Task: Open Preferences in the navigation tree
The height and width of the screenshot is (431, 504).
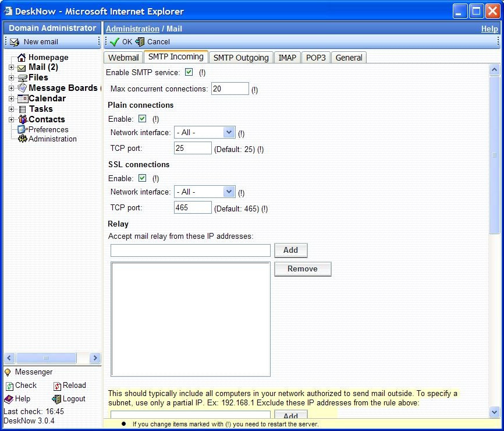Action: (48, 130)
